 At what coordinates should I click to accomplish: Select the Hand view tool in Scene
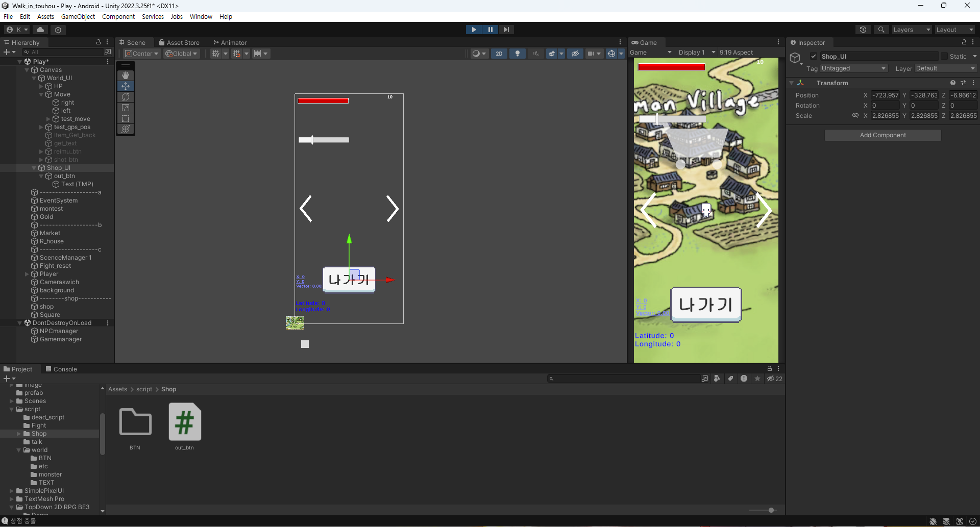(126, 76)
